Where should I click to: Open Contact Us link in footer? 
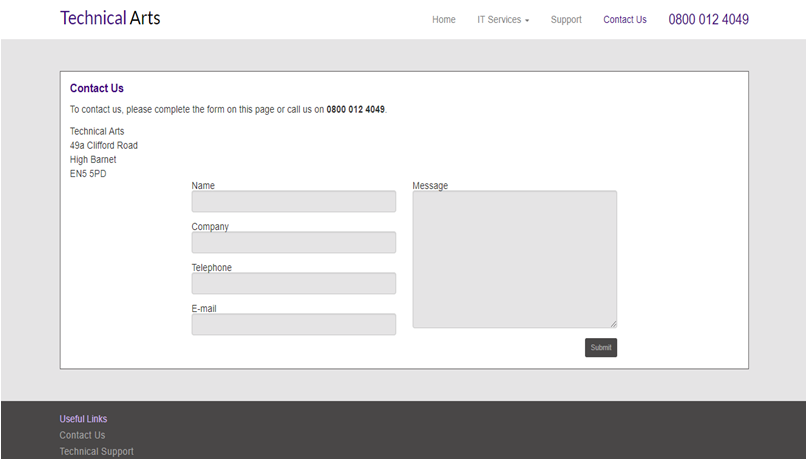click(x=82, y=435)
